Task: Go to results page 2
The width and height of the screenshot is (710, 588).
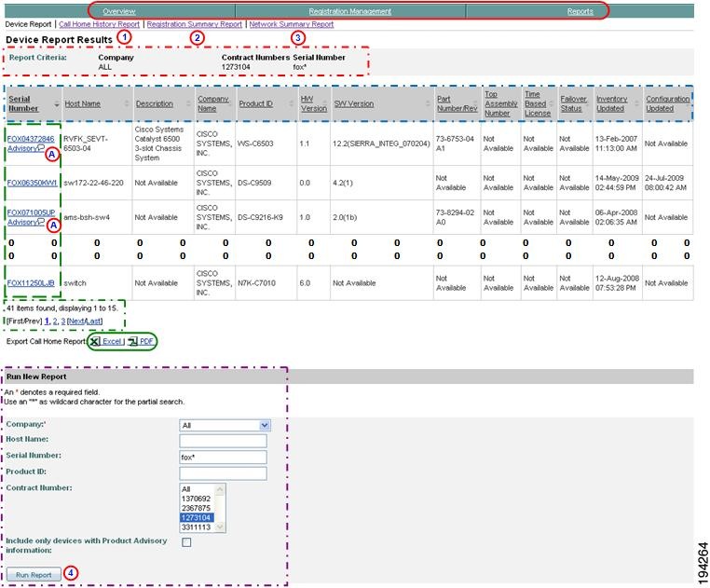Action: point(54,321)
